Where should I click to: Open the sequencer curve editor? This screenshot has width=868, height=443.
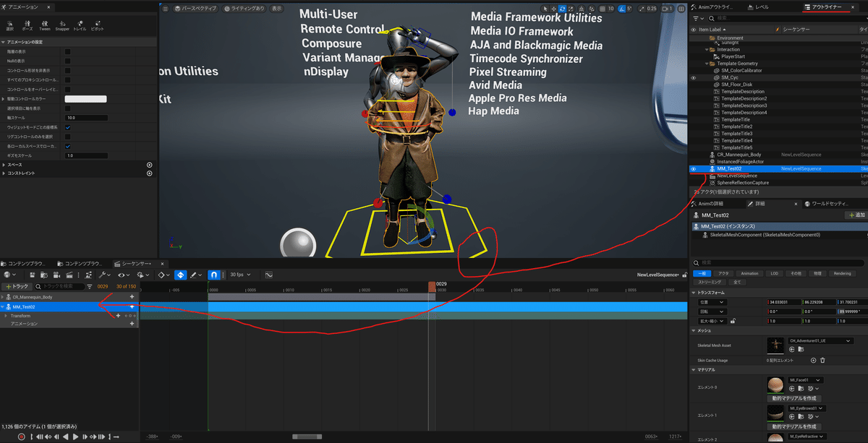click(268, 275)
